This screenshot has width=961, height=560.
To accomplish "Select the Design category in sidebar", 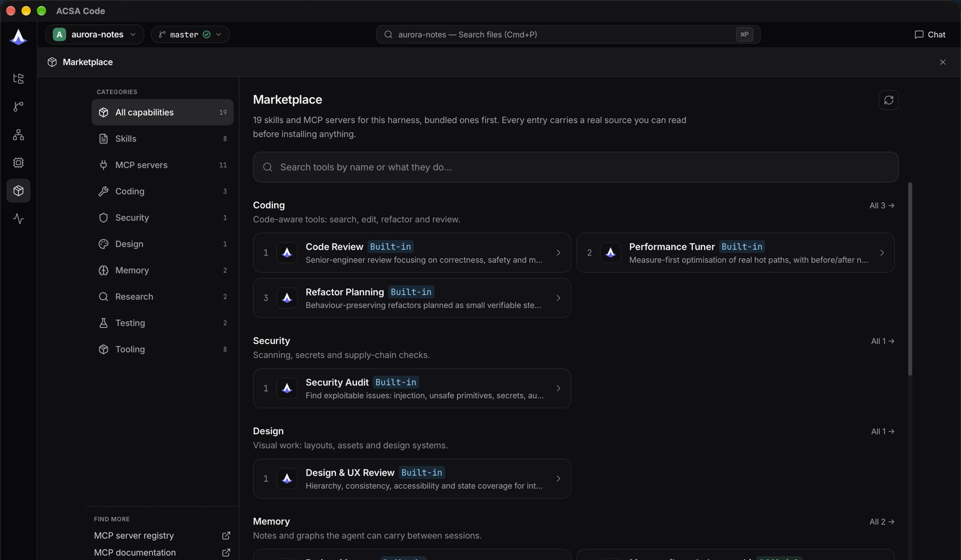I will coord(162,244).
